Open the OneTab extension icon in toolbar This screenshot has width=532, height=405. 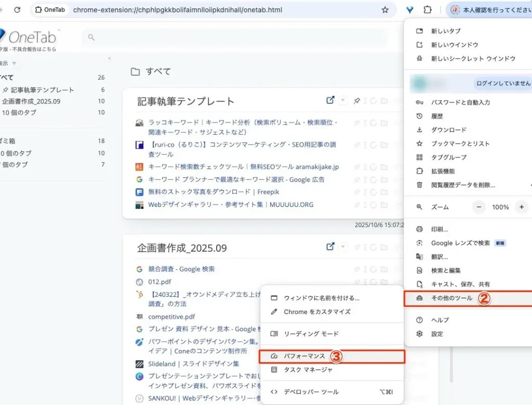(x=409, y=10)
